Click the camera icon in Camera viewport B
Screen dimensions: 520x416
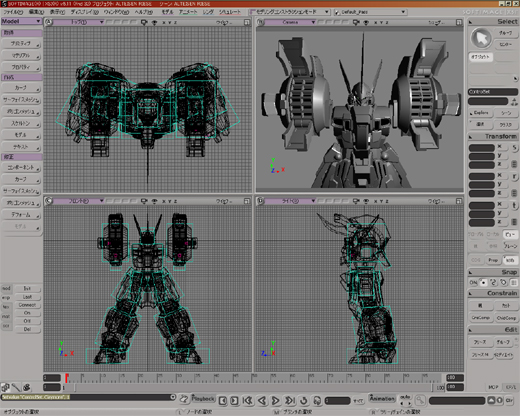pos(356,22)
